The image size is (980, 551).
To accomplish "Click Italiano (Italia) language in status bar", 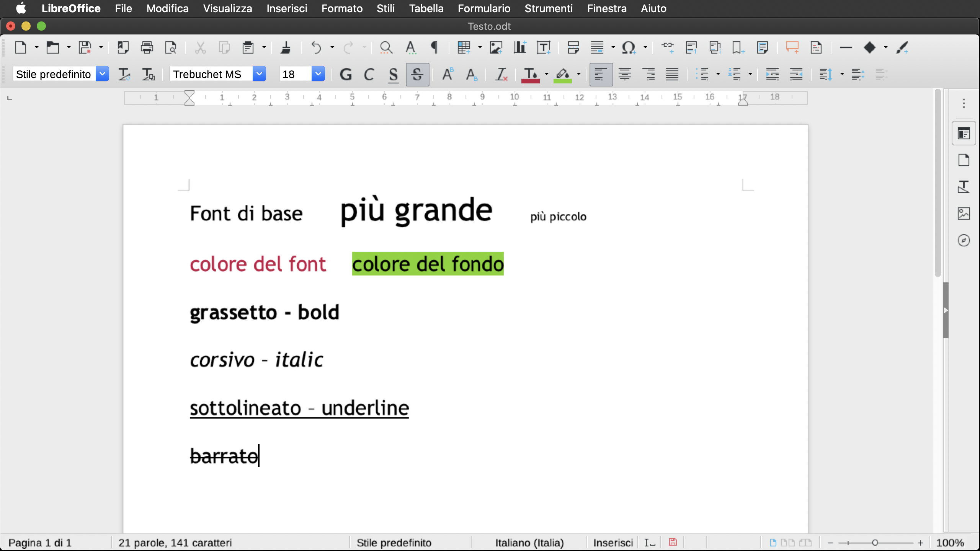I will pos(529,543).
